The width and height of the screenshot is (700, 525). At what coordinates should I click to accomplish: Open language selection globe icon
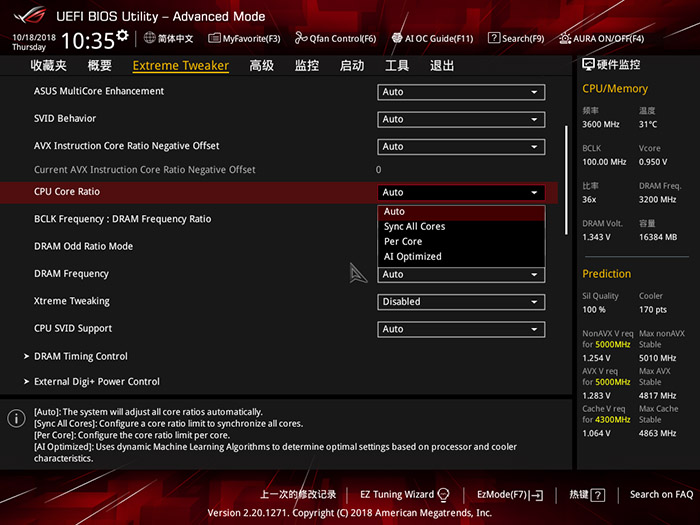[150, 38]
